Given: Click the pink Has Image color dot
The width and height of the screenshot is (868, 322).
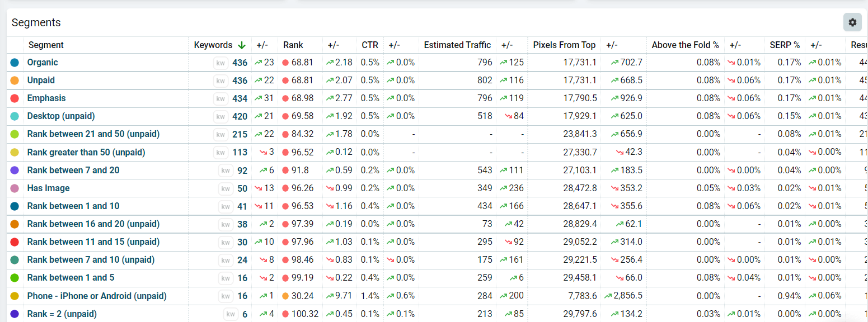Looking at the screenshot, I should click(15, 188).
